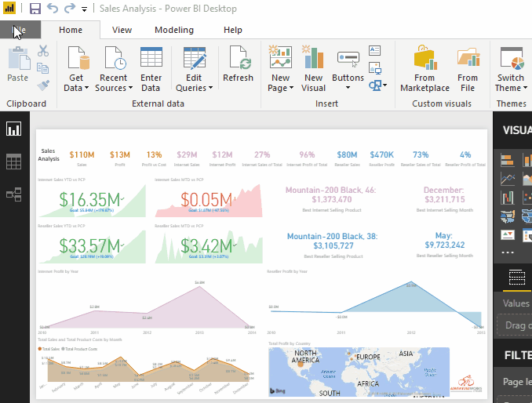Select the Filled map visualization with exclamation badge
The width and height of the screenshot is (532, 403).
pos(508,216)
